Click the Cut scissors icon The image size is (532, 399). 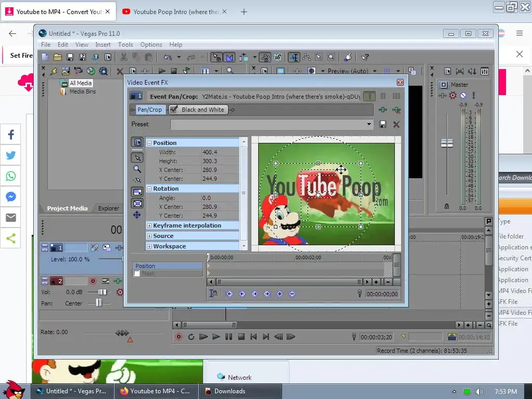(x=124, y=57)
